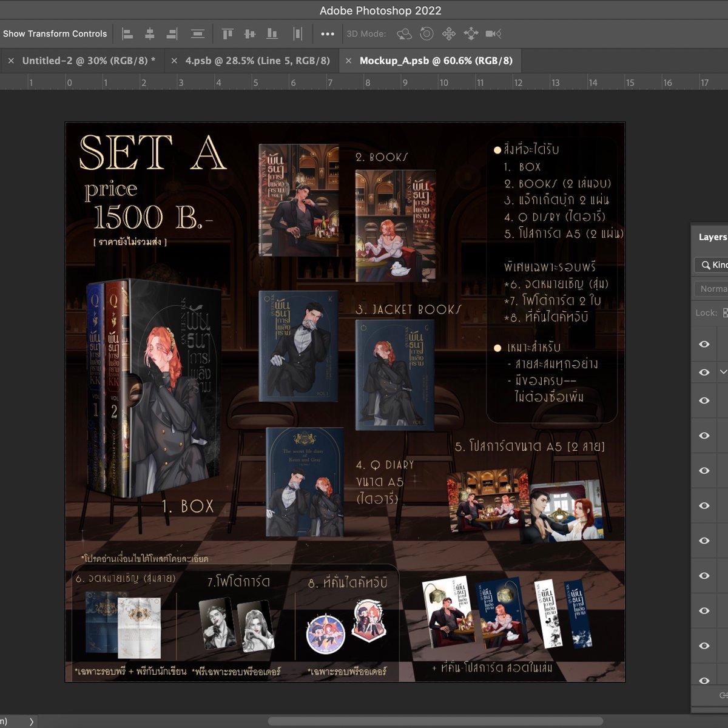Open the three-dot Align and Distribute options
Viewport: 728px width, 728px height.
328,34
